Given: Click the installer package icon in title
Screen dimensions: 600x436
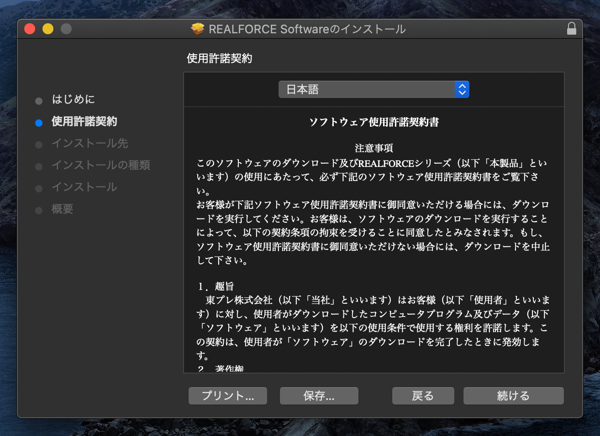Looking at the screenshot, I should point(197,29).
